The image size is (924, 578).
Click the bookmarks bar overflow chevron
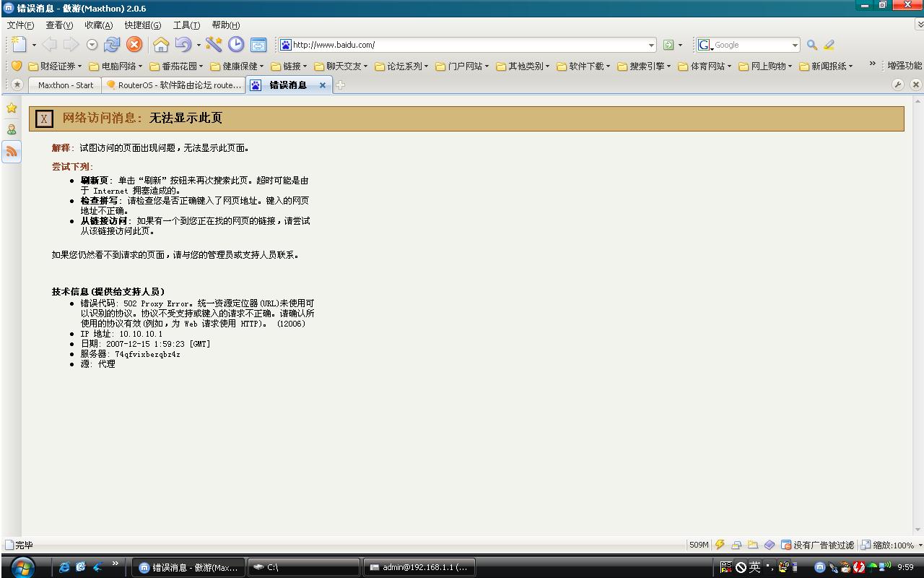point(872,64)
